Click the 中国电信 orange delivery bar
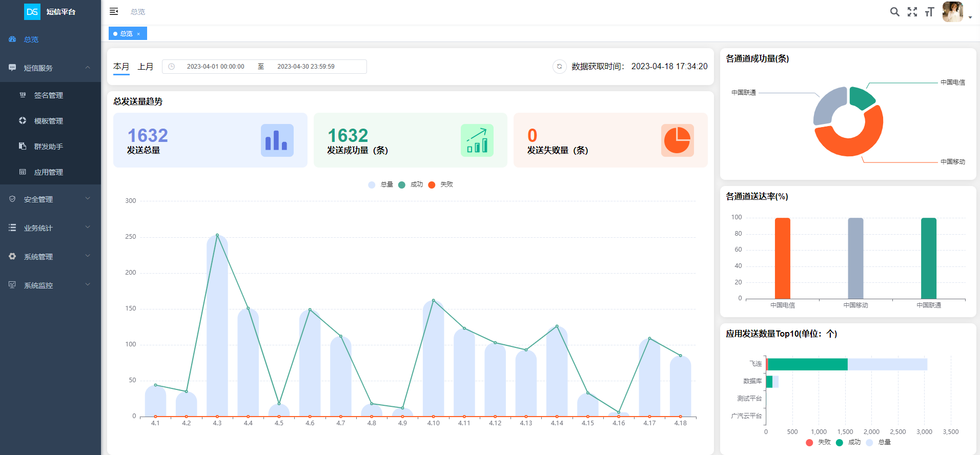980x455 pixels. coord(782,258)
